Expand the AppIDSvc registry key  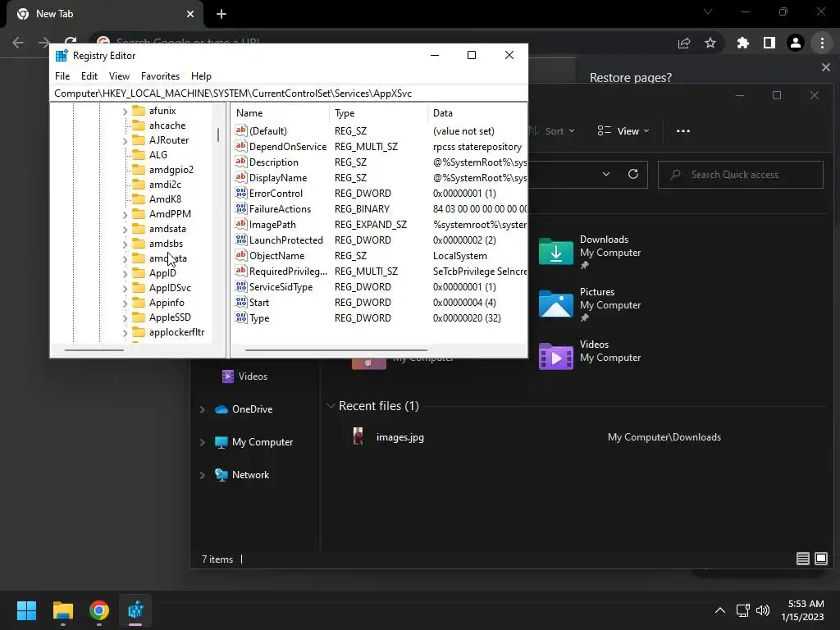click(125, 288)
